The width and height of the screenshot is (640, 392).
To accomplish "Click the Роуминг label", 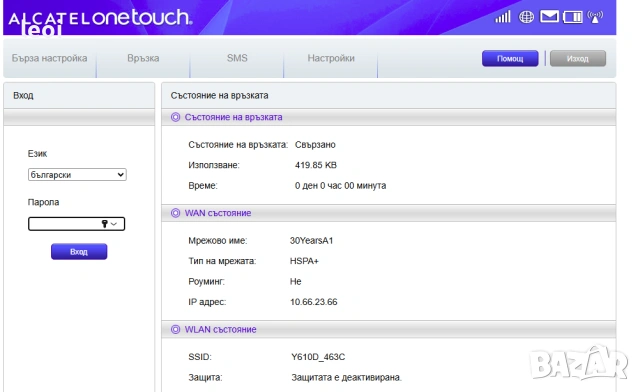I will coord(206,281).
